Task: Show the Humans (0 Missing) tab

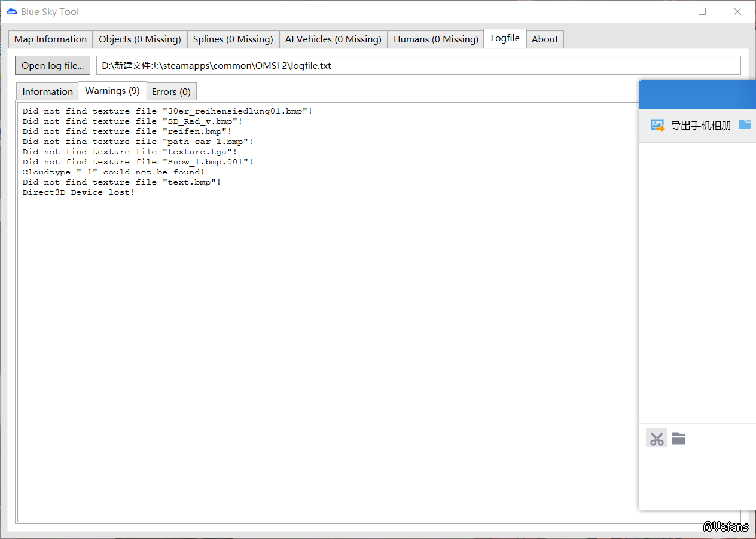Action: [x=435, y=39]
